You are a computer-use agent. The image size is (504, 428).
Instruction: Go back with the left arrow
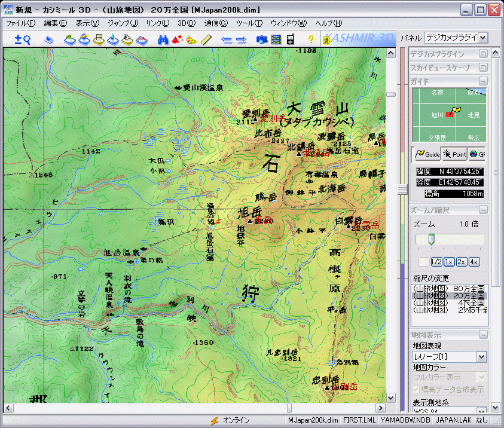[227, 40]
